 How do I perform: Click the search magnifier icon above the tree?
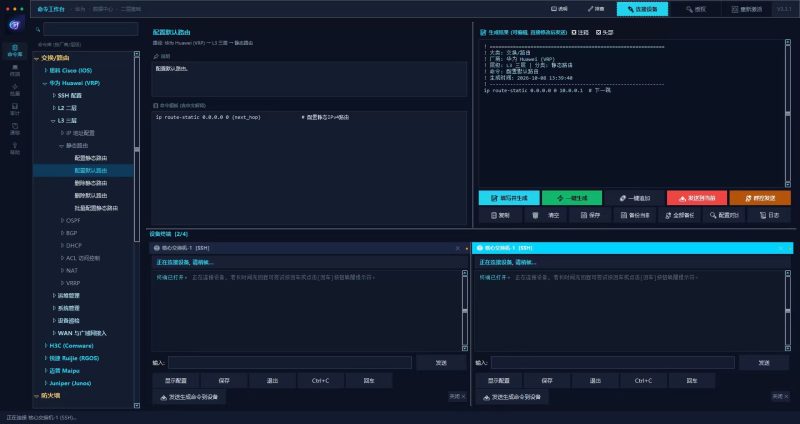click(38, 30)
